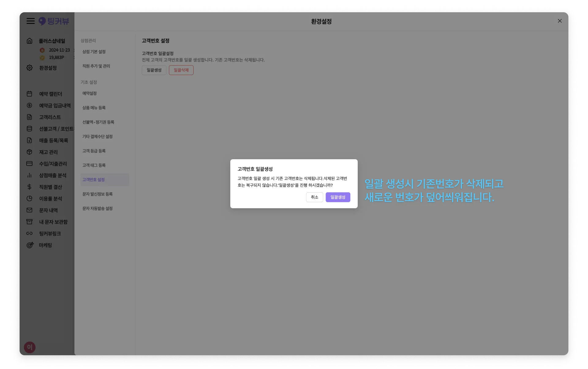
Task: Confirm with the purple 일괄생성 dialog button
Action: (338, 197)
